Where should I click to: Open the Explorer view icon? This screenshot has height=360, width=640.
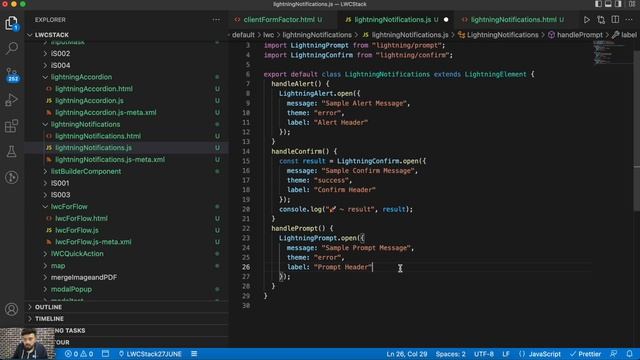pos(12,23)
